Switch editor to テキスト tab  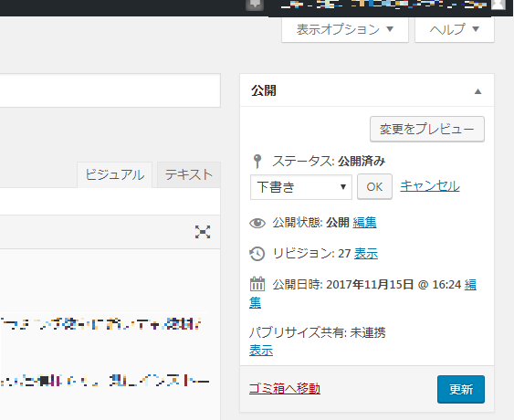189,174
